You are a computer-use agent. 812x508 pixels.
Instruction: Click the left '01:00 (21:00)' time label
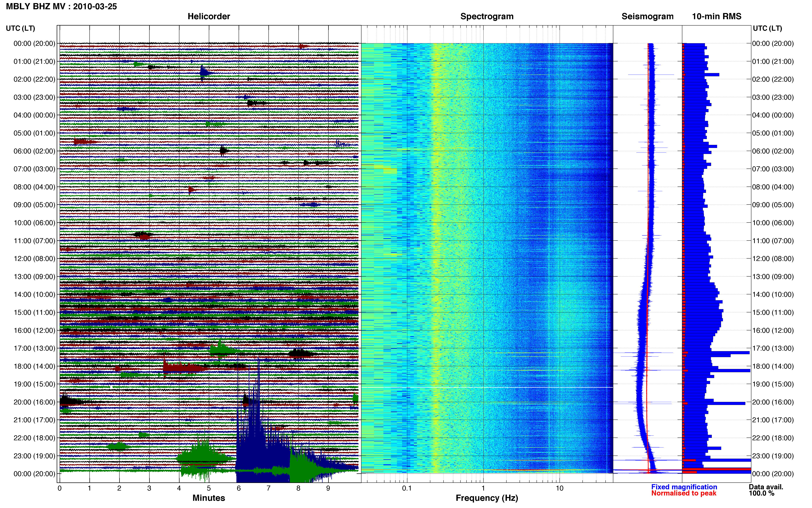34,62
